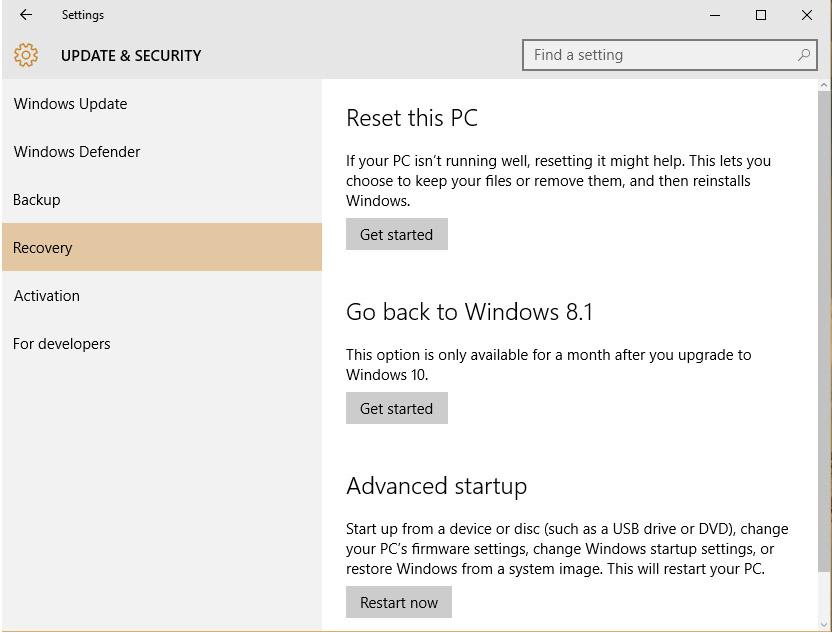Screen dimensions: 832x633
Task: Maximize the Settings window
Action: 761,15
